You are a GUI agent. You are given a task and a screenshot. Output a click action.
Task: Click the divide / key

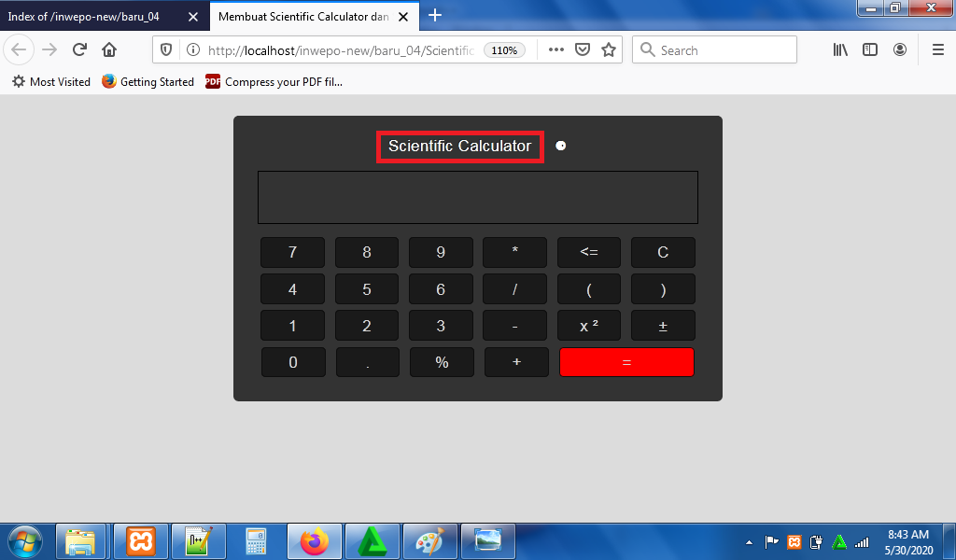pos(514,288)
